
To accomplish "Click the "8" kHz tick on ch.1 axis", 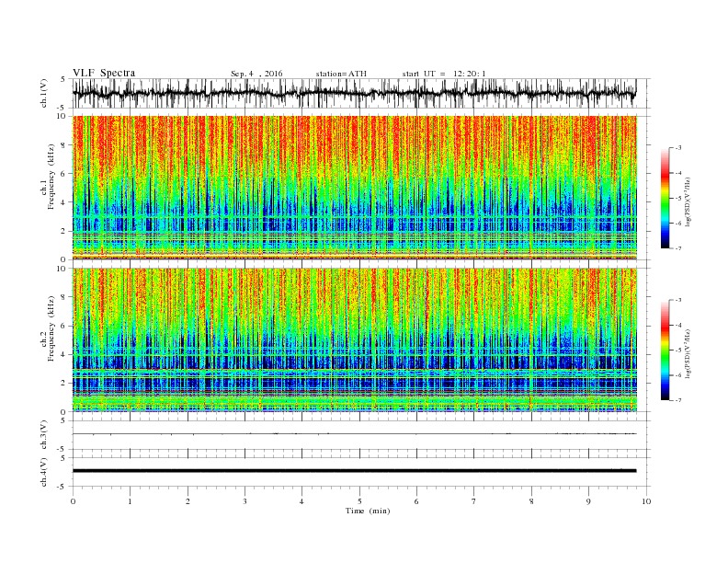I will 64,145.
